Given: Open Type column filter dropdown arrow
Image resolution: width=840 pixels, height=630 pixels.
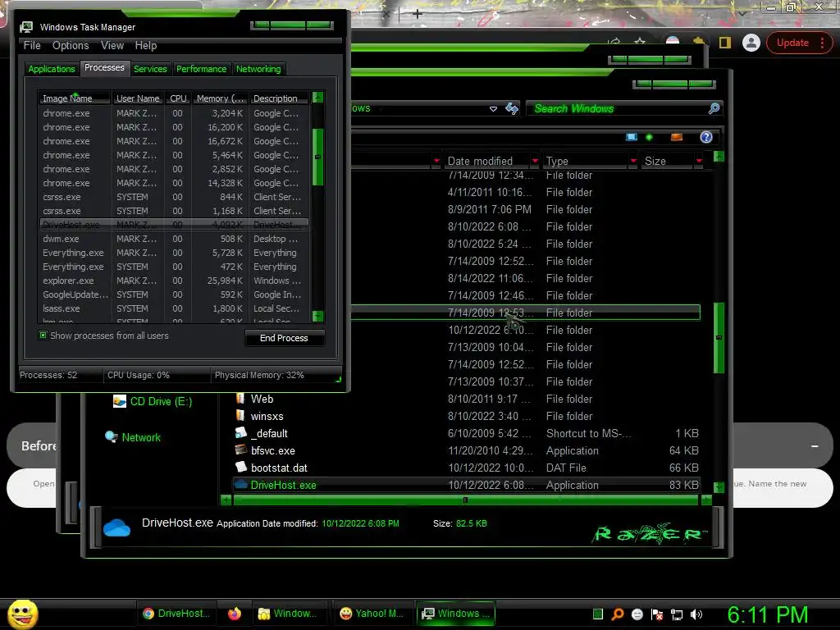Looking at the screenshot, I should 633,161.
